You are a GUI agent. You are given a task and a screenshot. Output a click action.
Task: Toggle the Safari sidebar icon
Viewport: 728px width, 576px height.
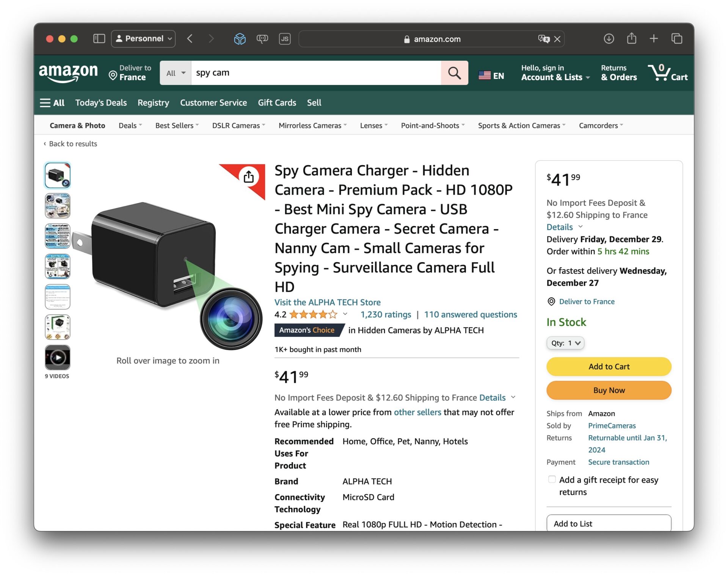[x=99, y=39]
